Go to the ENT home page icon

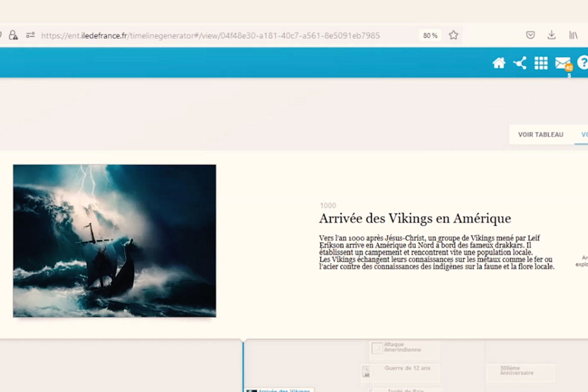[499, 63]
